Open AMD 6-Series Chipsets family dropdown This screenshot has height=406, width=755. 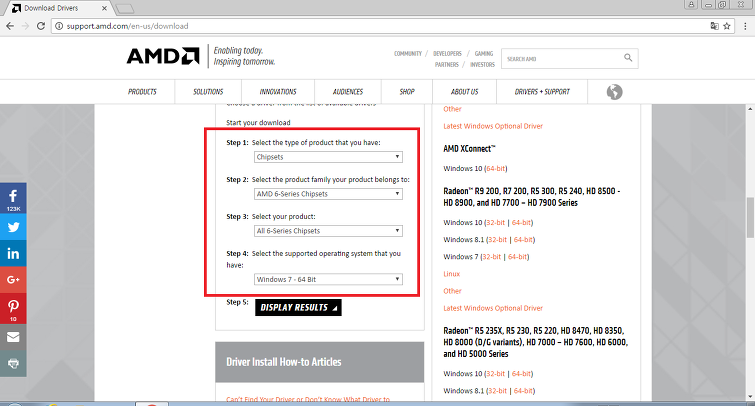pyautogui.click(x=328, y=194)
